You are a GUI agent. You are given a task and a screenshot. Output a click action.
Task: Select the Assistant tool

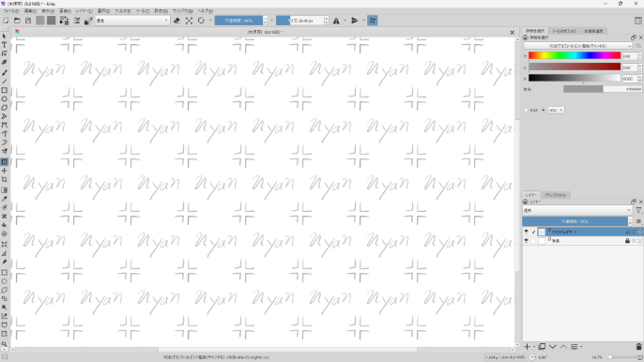click(4, 244)
